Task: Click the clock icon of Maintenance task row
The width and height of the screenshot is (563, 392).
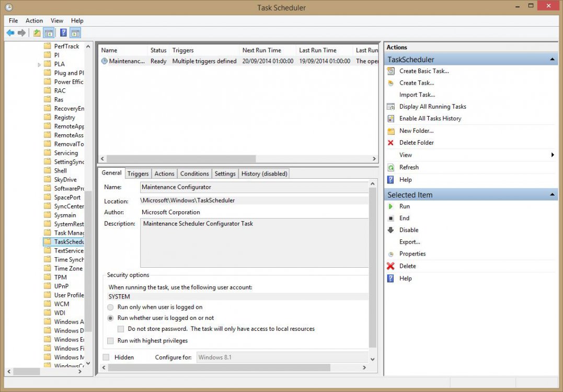Action: pyautogui.click(x=104, y=61)
